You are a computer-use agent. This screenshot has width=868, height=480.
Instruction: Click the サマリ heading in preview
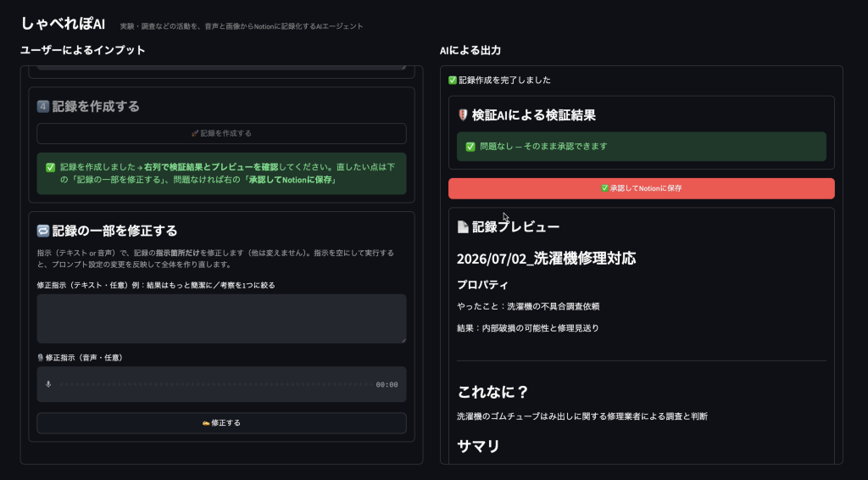(478, 446)
